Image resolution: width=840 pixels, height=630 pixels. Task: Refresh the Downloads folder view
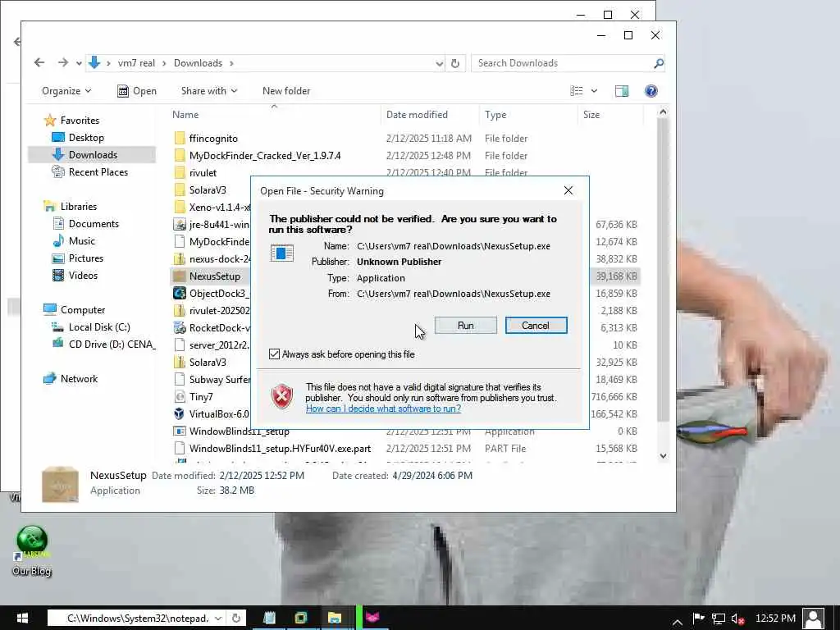pos(454,63)
